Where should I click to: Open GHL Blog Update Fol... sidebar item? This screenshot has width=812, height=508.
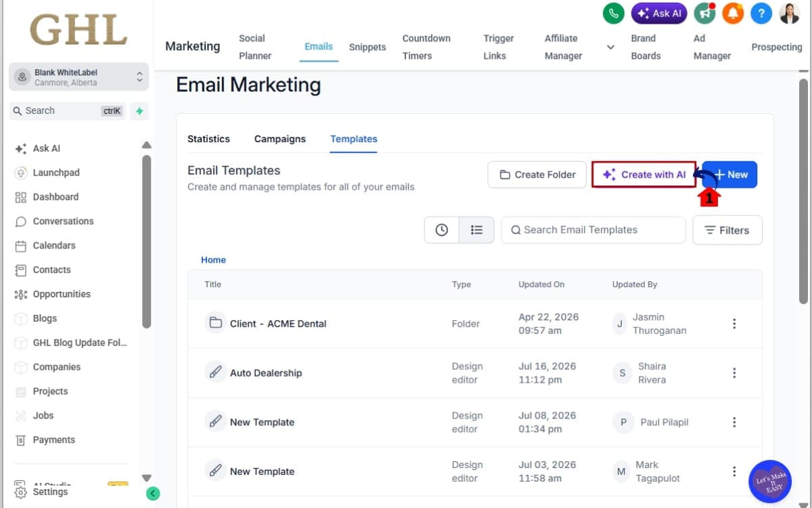click(80, 343)
